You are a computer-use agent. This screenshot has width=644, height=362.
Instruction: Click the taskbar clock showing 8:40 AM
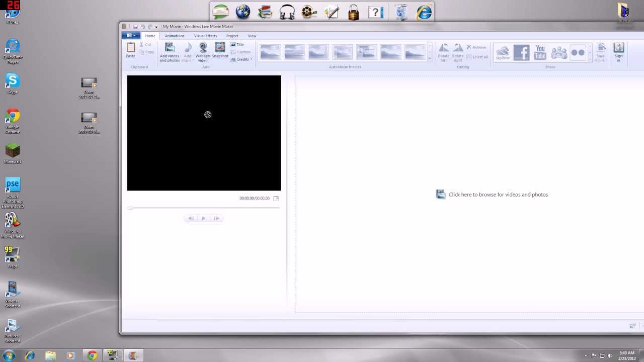click(626, 355)
